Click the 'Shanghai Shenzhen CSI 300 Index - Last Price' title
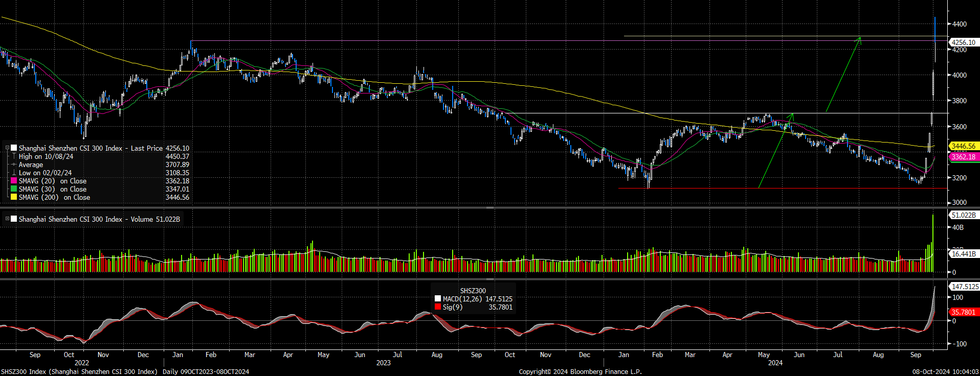The width and height of the screenshot is (980, 376). (91, 148)
